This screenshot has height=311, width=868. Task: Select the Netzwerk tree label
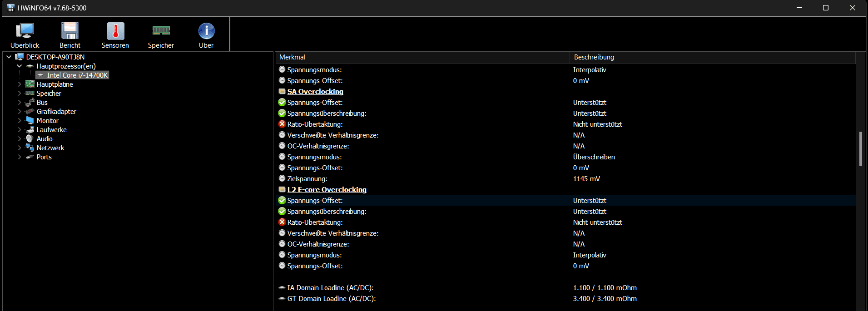tap(50, 148)
